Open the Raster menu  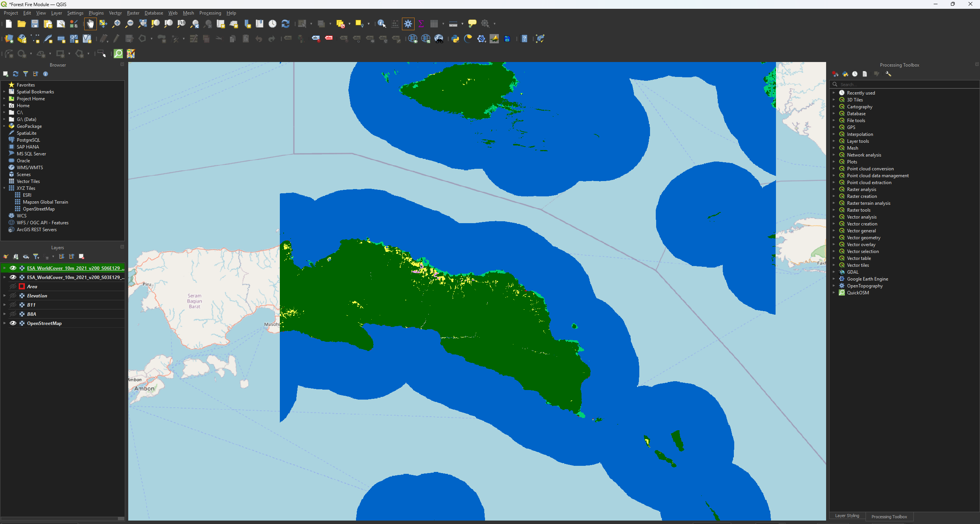(133, 13)
